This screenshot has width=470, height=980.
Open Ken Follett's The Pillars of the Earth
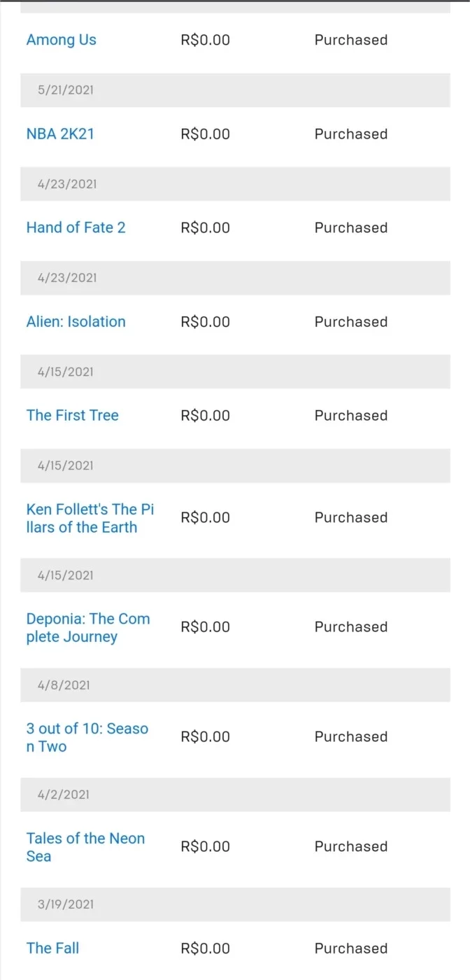(90, 518)
